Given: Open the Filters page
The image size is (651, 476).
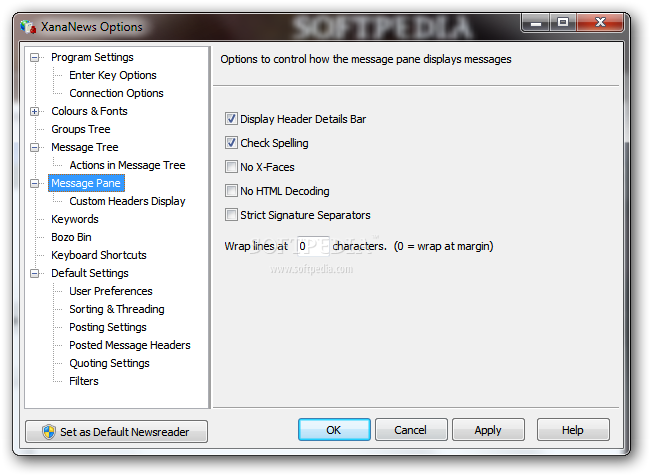Looking at the screenshot, I should 83,381.
